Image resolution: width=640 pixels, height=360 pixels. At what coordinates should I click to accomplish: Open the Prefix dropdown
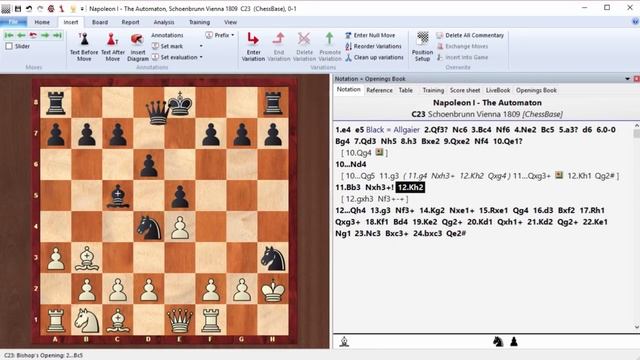click(220, 36)
